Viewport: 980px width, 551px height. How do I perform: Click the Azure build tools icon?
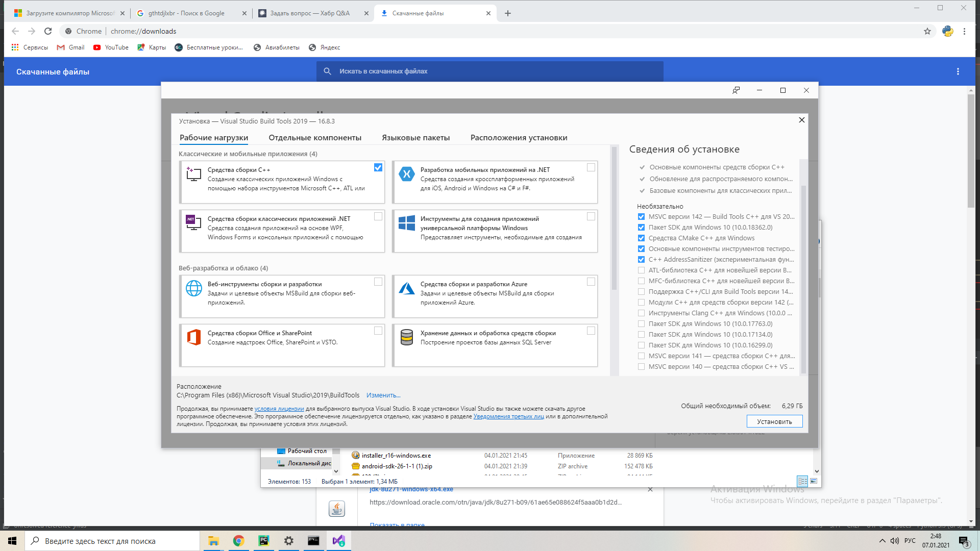(406, 288)
